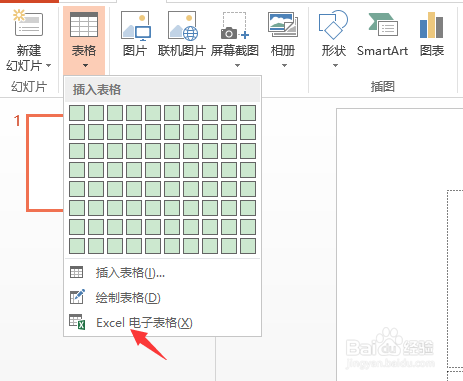
Task: Insert a SmartArt graphic
Action: 382,34
